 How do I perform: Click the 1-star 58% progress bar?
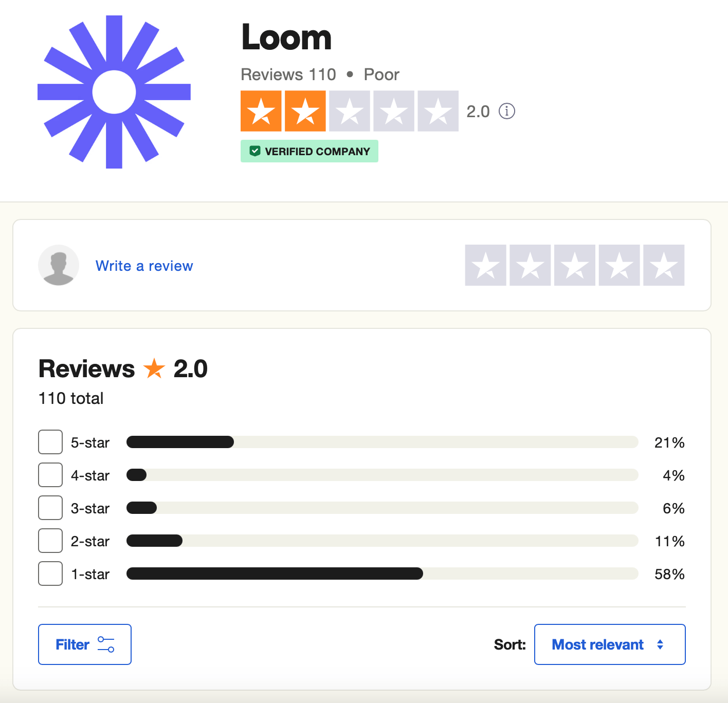[x=383, y=573]
